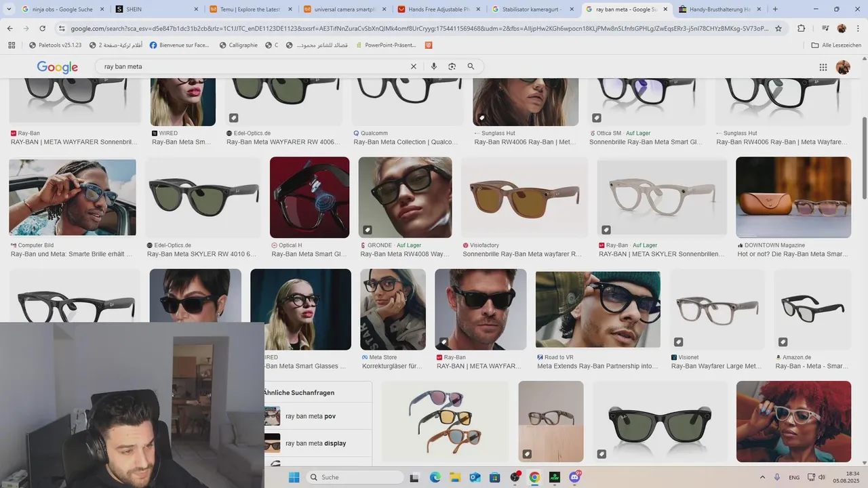The width and height of the screenshot is (868, 488).
Task: Open Edel-Optics Ray-Ban Meta SKYLER RW 4010 result
Action: pos(202,254)
